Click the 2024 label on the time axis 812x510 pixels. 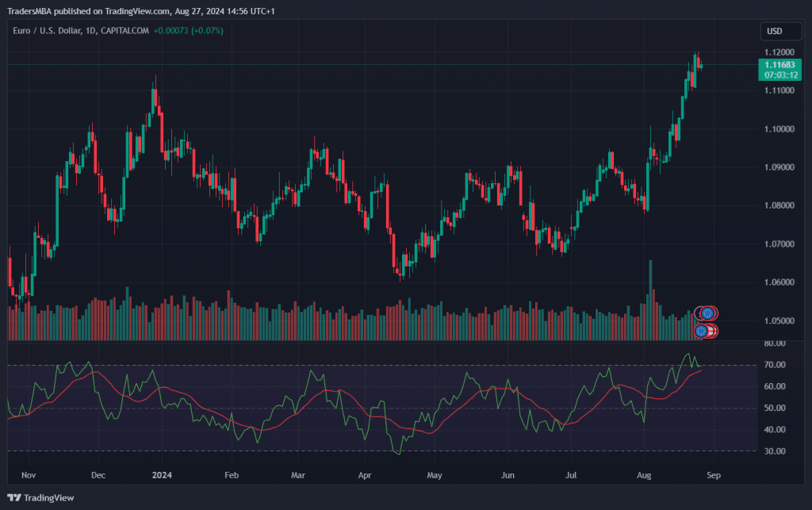coord(161,476)
